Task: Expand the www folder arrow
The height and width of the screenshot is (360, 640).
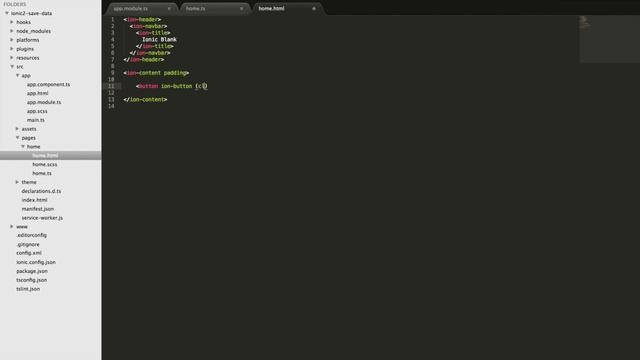Action: (12, 227)
